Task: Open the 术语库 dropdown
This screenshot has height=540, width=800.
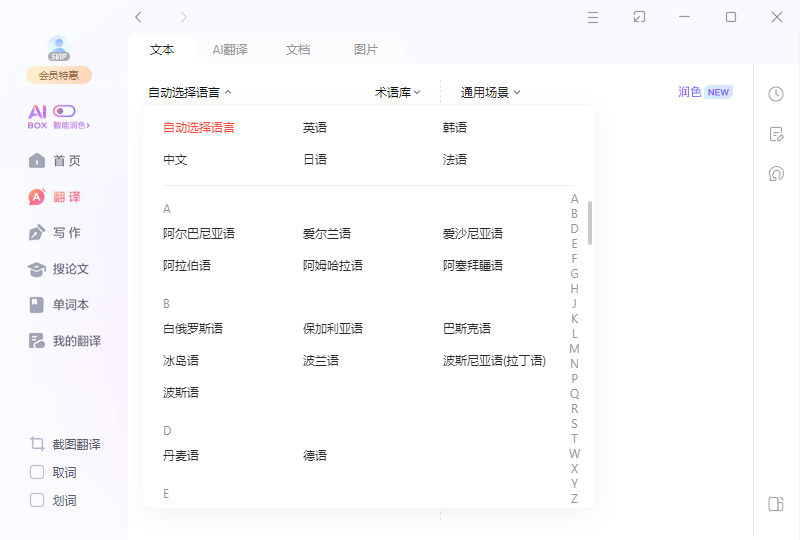Action: [397, 92]
